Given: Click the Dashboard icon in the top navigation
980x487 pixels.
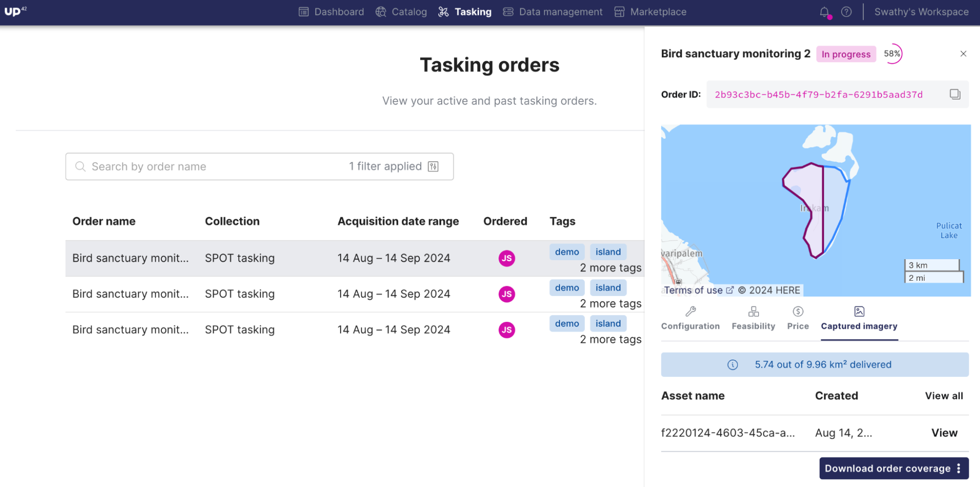Looking at the screenshot, I should (303, 12).
